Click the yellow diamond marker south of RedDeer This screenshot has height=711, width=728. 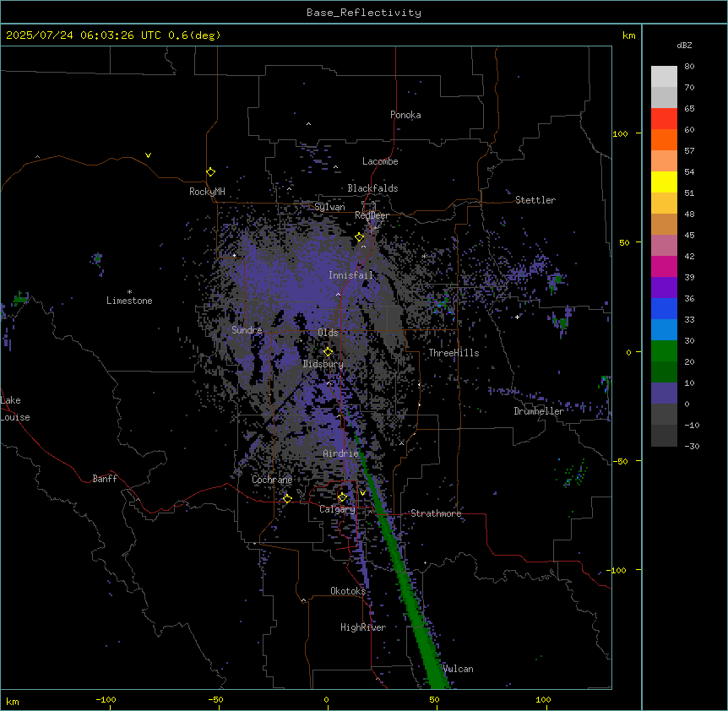[360, 237]
